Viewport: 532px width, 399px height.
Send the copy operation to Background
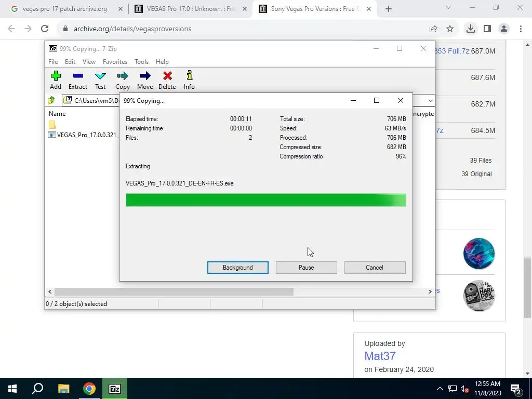[x=238, y=268]
